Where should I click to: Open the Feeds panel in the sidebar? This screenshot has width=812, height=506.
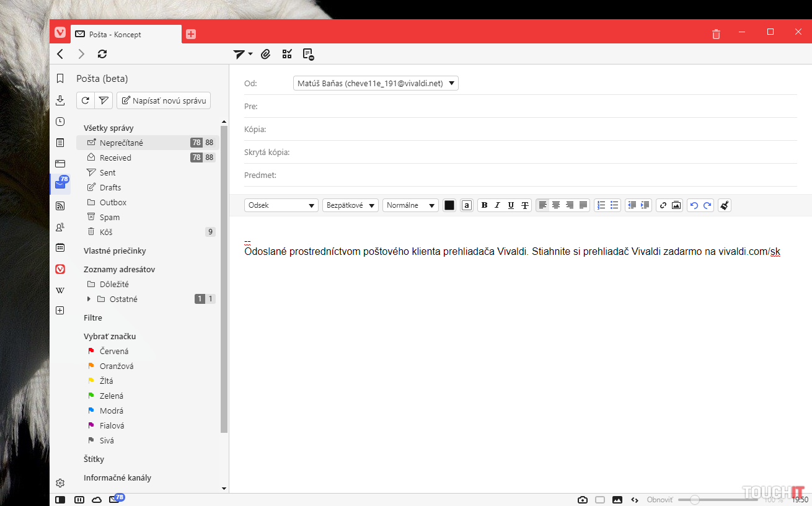coord(60,206)
